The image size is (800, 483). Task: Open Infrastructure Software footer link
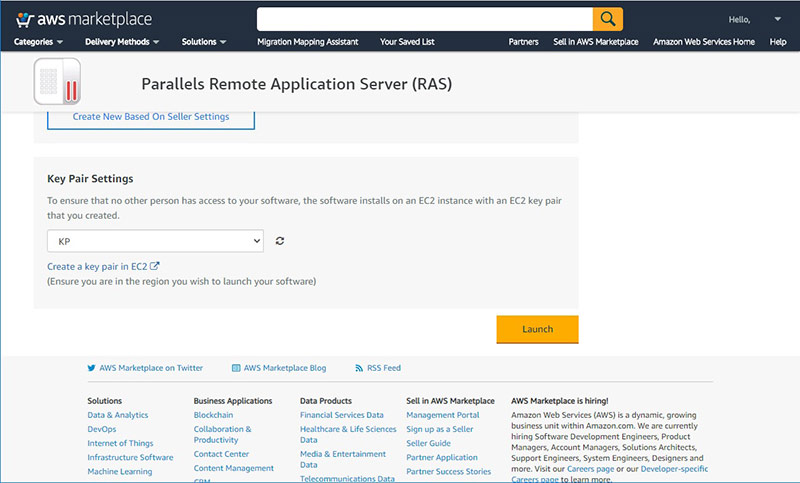(x=130, y=457)
